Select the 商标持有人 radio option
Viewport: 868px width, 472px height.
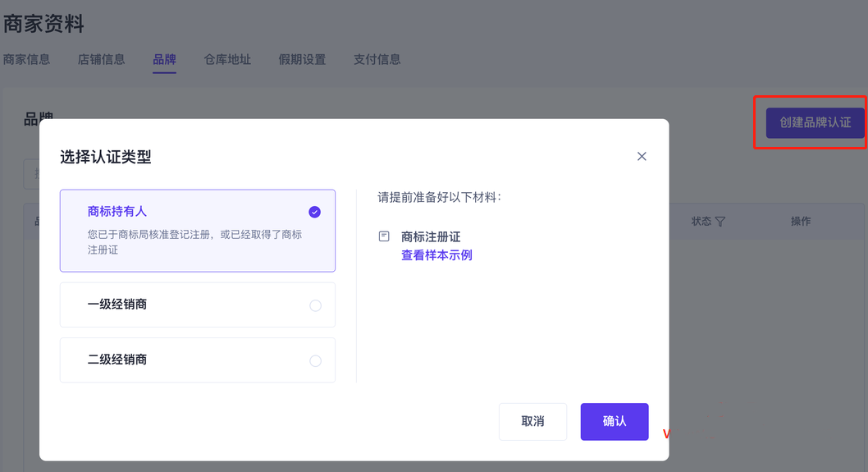click(314, 212)
